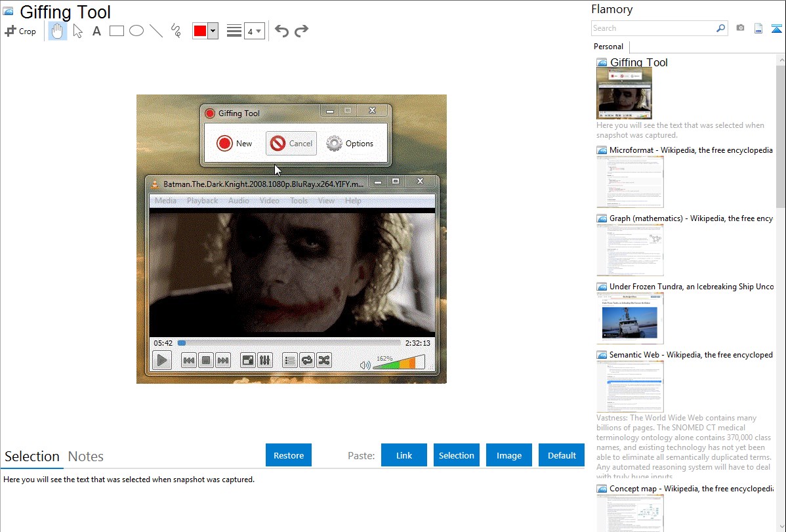Open the Media menu in VLC
786x532 pixels.
[165, 201]
